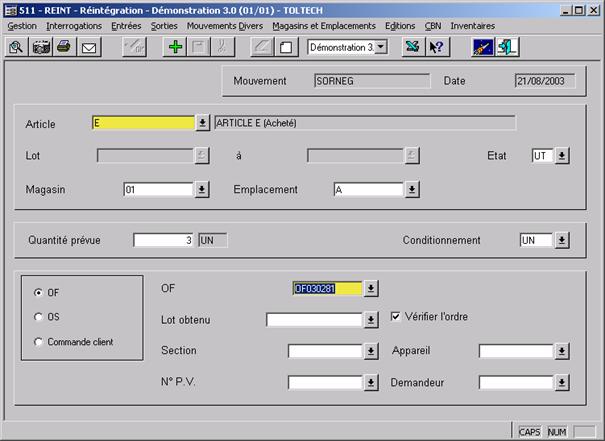The width and height of the screenshot is (605, 441).
Task: Click the Lot obtenu input field
Action: pos(314,320)
